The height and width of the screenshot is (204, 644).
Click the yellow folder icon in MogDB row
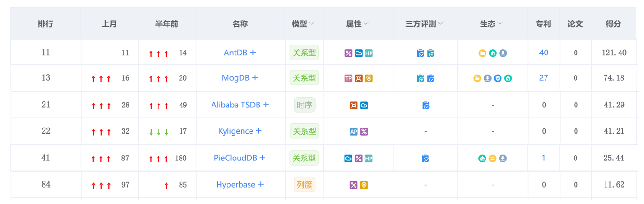point(477,78)
